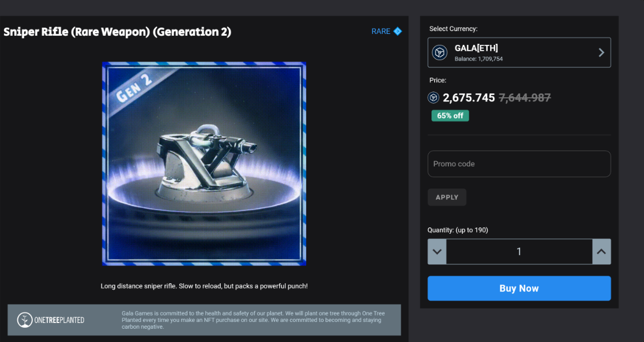Open the GALA[ETH] currency selector
Screen dimensions: 644x342
(519, 52)
